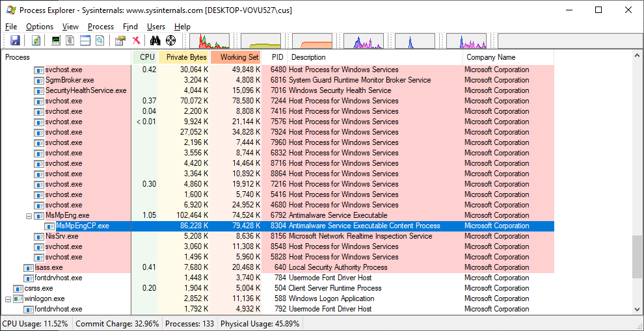Collapse the winlogon.exe tree node
This screenshot has width=644, height=331.
tap(8, 299)
